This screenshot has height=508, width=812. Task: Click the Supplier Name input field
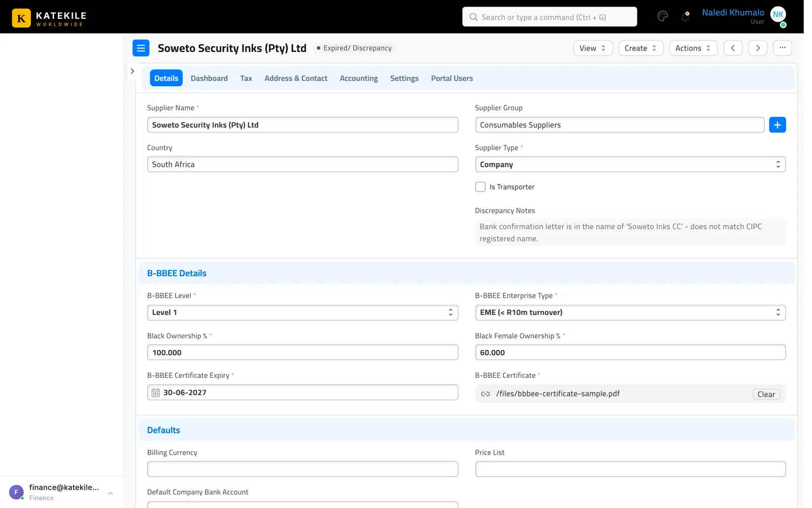tap(302, 125)
